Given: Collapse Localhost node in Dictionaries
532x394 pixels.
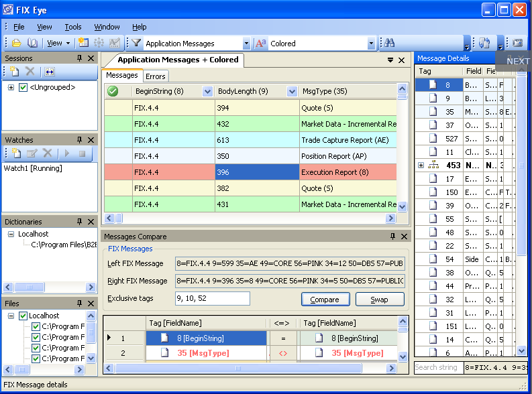Looking at the screenshot, I should (x=11, y=234).
